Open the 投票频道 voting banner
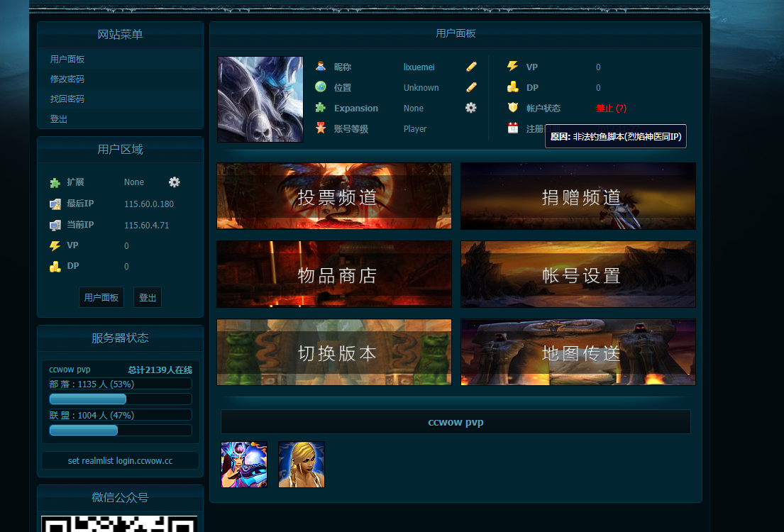 point(333,196)
